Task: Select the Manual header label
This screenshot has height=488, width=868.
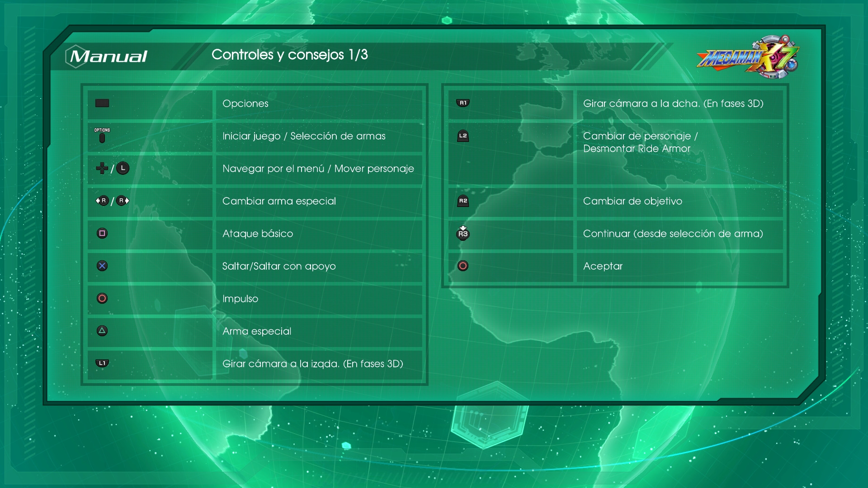Action: 108,56
